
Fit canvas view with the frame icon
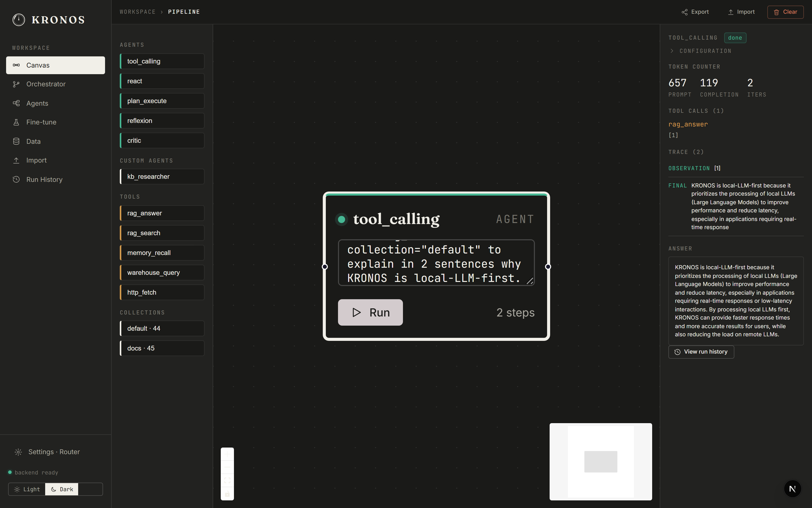coord(227,481)
